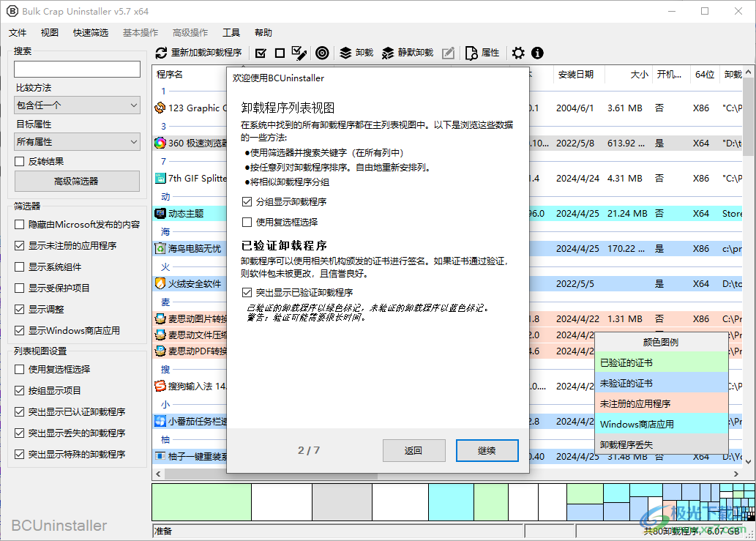This screenshot has width=756, height=541.
Task: Click Windows商店应用 cyan legend swatch
Action: (661, 424)
